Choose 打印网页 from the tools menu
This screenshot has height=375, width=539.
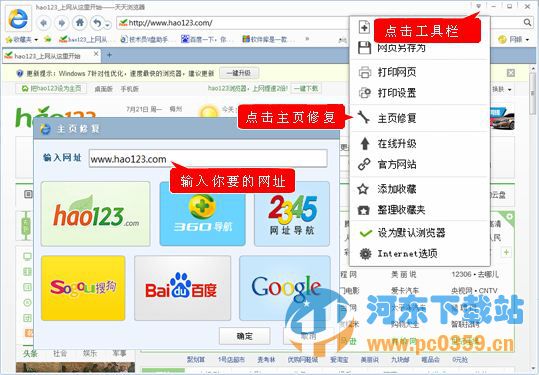[x=419, y=72]
